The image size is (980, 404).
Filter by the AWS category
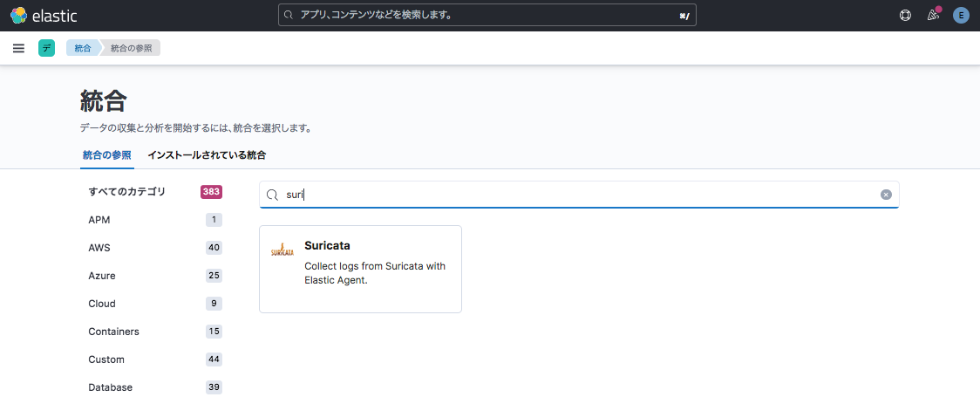[x=99, y=248]
